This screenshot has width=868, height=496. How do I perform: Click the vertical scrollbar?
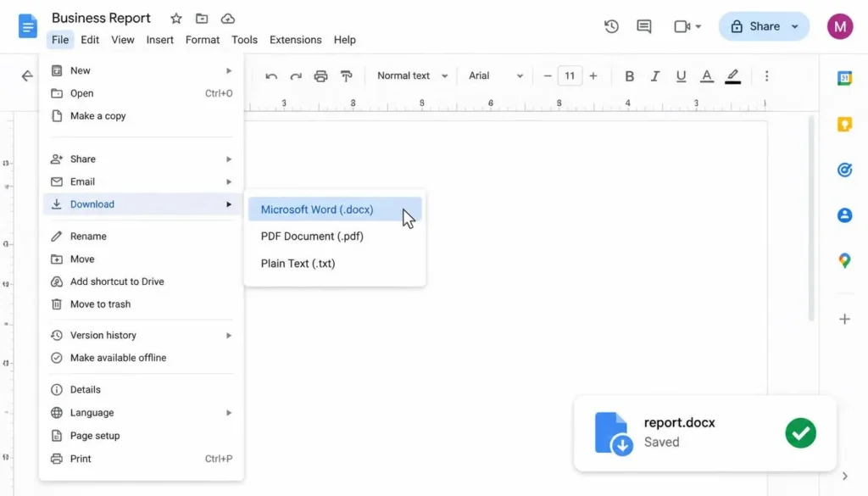[x=811, y=218]
